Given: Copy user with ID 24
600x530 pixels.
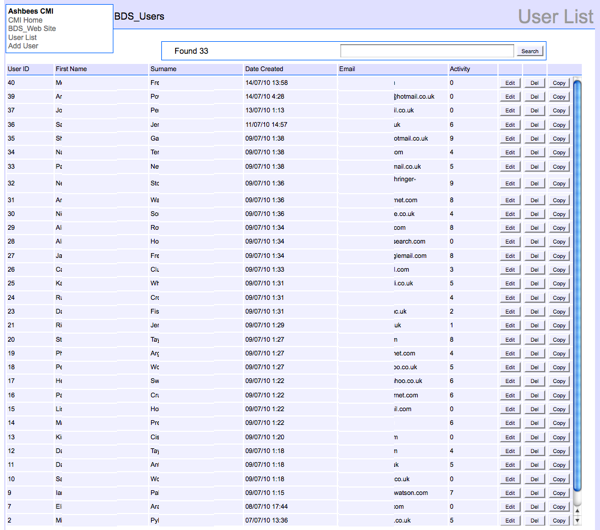Looking at the screenshot, I should point(559,298).
